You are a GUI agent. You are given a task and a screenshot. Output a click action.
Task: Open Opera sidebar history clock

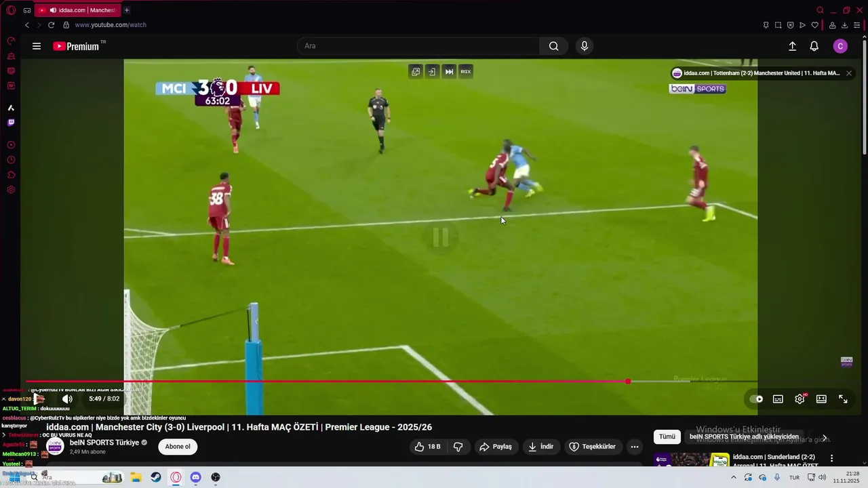pyautogui.click(x=11, y=160)
